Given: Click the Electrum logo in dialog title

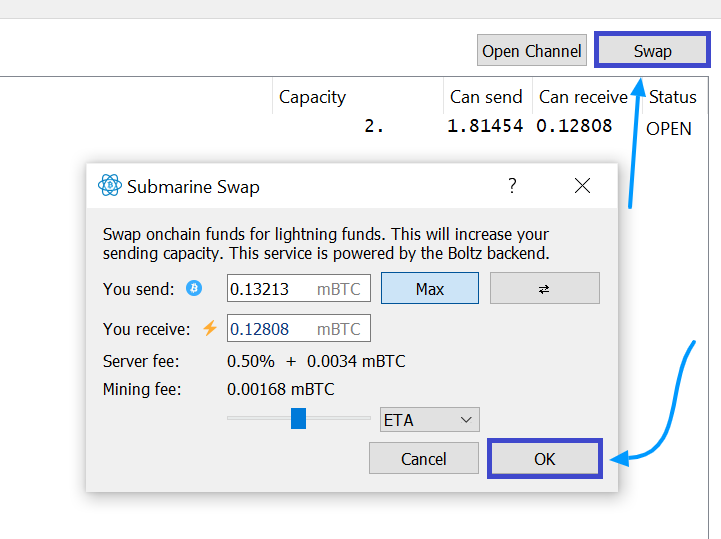Looking at the screenshot, I should pyautogui.click(x=109, y=186).
